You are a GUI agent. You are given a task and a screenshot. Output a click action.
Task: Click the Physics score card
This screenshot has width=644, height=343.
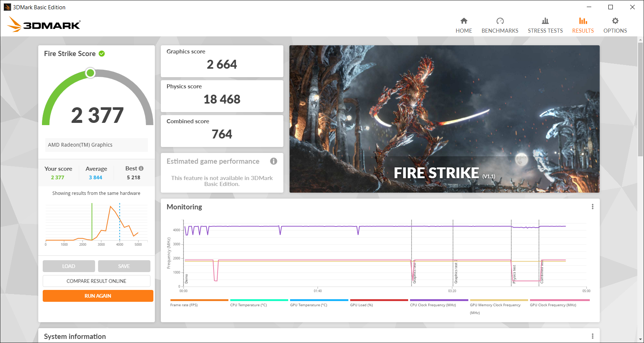(x=222, y=96)
